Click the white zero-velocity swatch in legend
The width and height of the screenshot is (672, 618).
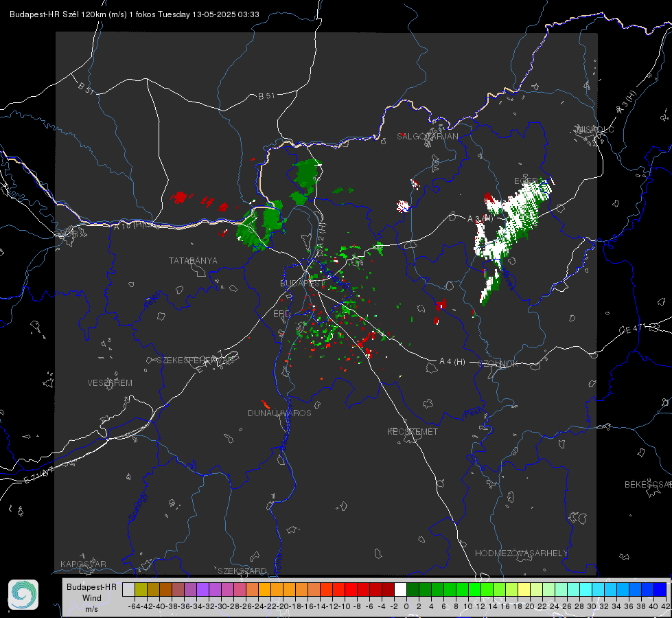[400, 589]
